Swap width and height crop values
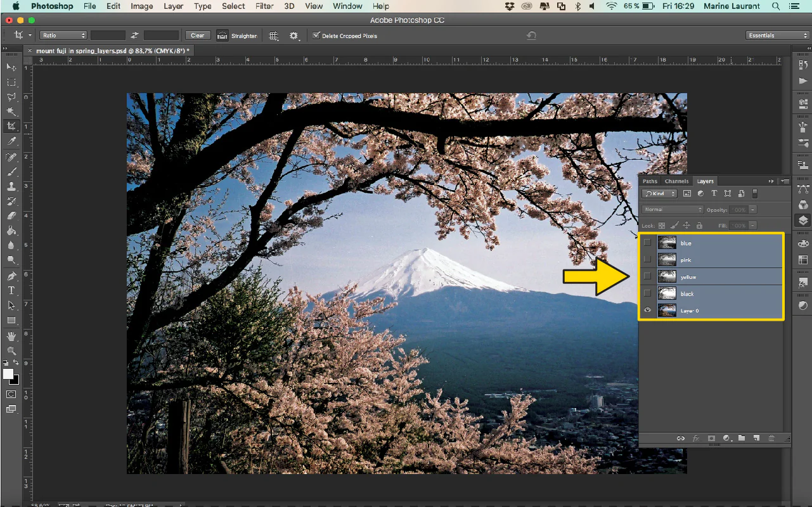Viewport: 812px width, 507px height. (x=134, y=35)
